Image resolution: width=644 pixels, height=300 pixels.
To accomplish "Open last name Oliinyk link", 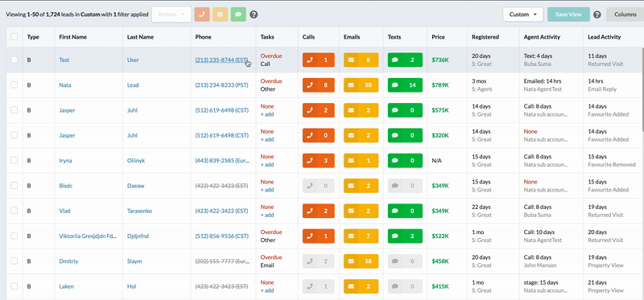I will click(136, 161).
